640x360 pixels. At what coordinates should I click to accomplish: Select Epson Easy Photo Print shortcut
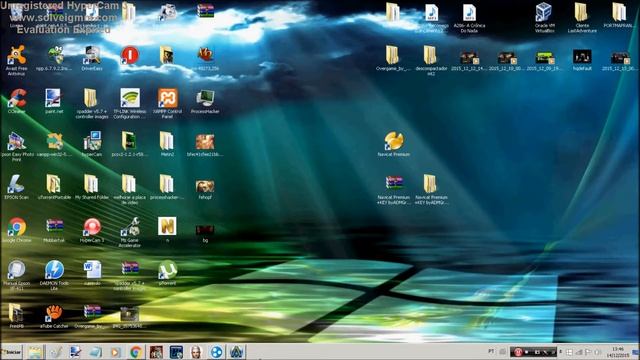pyautogui.click(x=16, y=147)
